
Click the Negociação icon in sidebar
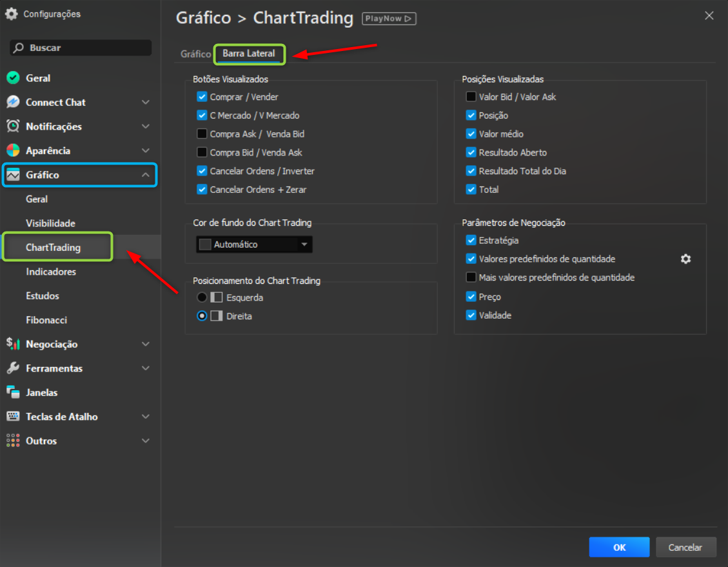13,344
